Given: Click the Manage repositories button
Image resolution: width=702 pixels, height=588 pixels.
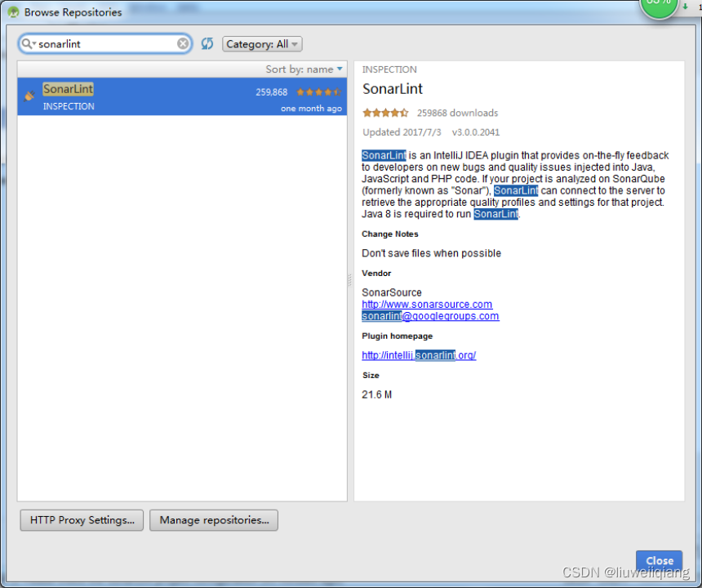Looking at the screenshot, I should click(214, 520).
